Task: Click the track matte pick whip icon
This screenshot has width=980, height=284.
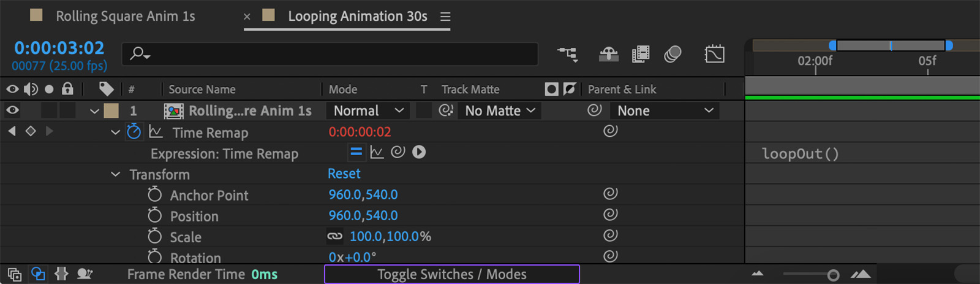Action: coord(446,110)
